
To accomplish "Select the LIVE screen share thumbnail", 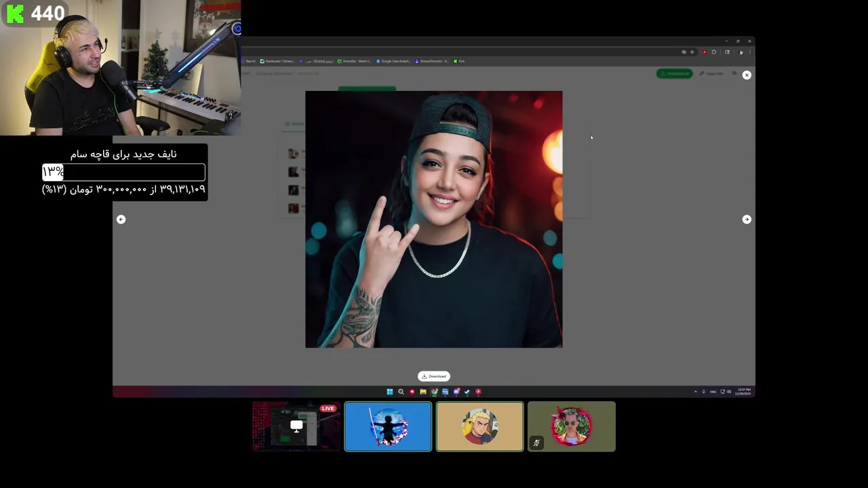I will pyautogui.click(x=296, y=426).
